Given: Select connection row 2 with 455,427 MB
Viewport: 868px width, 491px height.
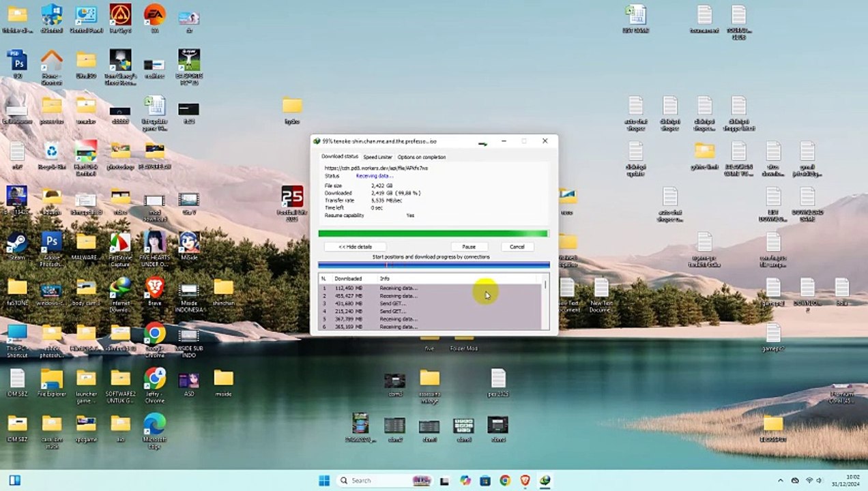Looking at the screenshot, I should click(431, 296).
